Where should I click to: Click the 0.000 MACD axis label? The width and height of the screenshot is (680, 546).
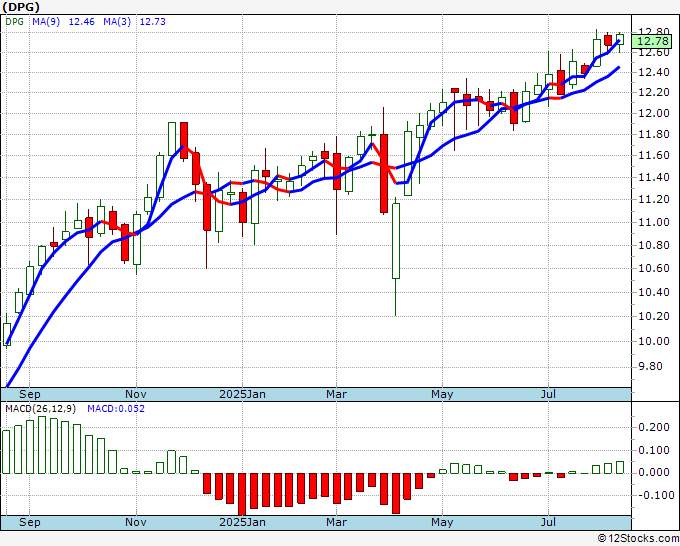654,472
